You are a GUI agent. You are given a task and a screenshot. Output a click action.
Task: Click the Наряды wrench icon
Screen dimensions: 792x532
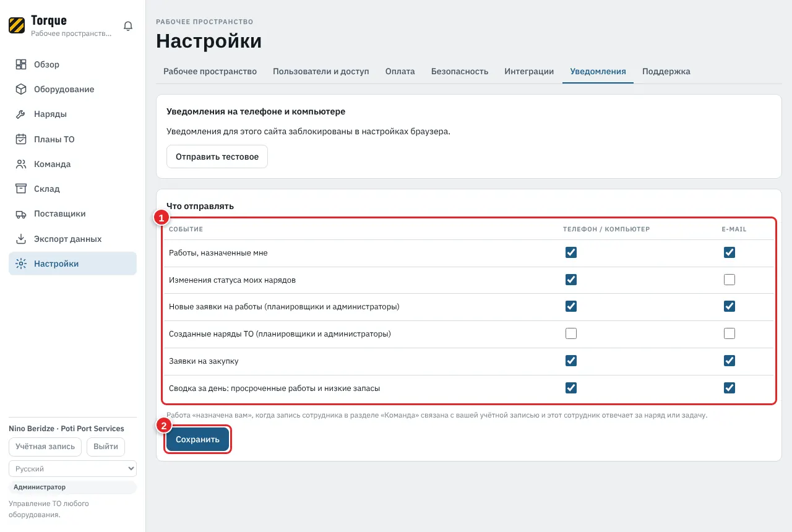pyautogui.click(x=21, y=114)
